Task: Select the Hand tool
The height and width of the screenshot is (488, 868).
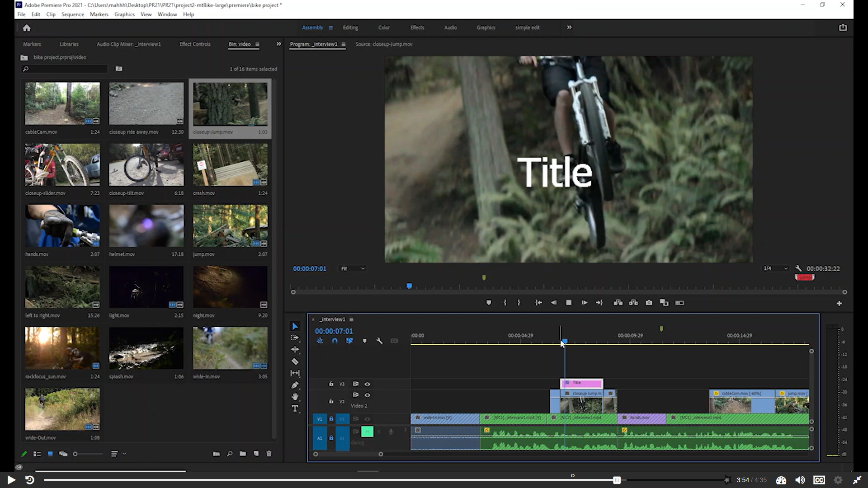Action: pyautogui.click(x=295, y=397)
